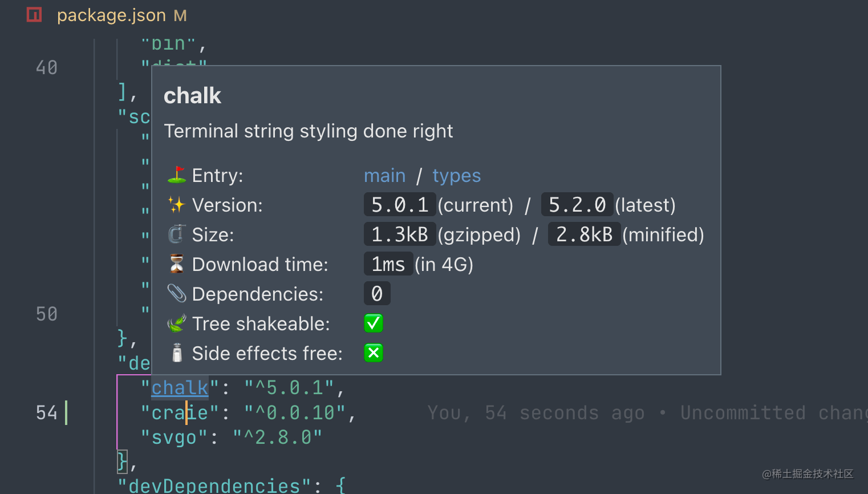Click the 5.0.1 current version badge

[400, 204]
